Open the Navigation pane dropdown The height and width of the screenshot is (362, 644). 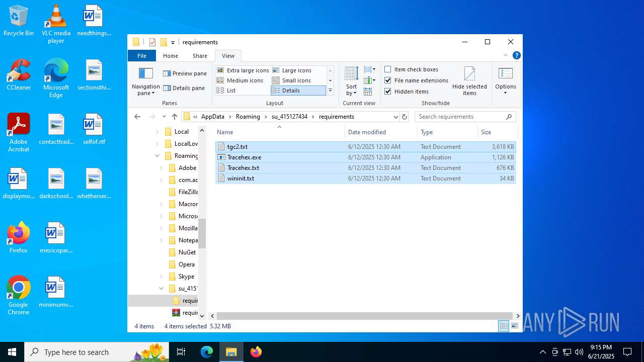[x=145, y=81]
